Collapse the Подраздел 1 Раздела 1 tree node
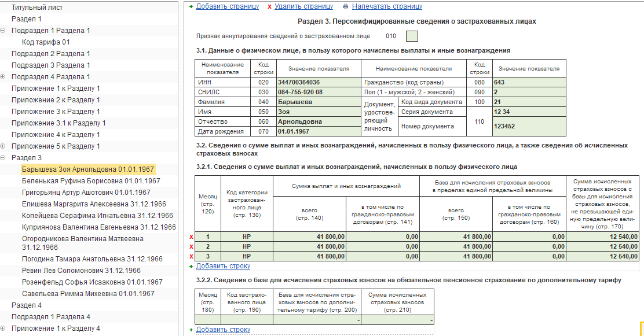 3,30
